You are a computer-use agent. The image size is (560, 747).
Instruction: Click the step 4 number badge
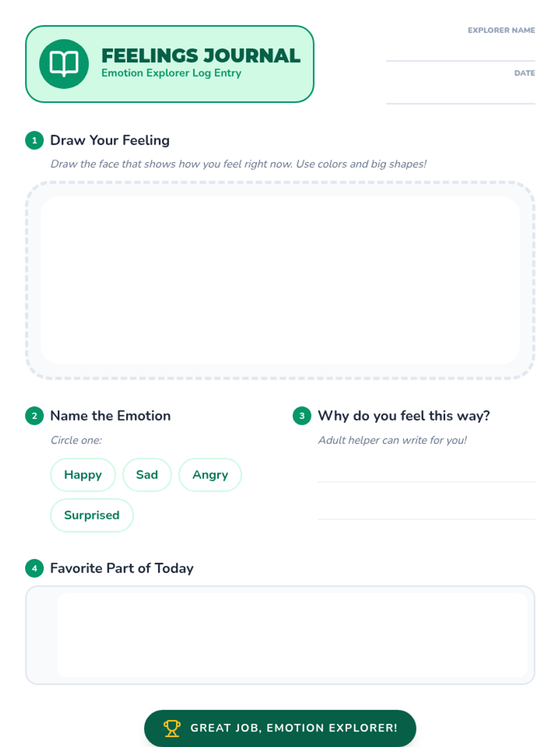(34, 568)
